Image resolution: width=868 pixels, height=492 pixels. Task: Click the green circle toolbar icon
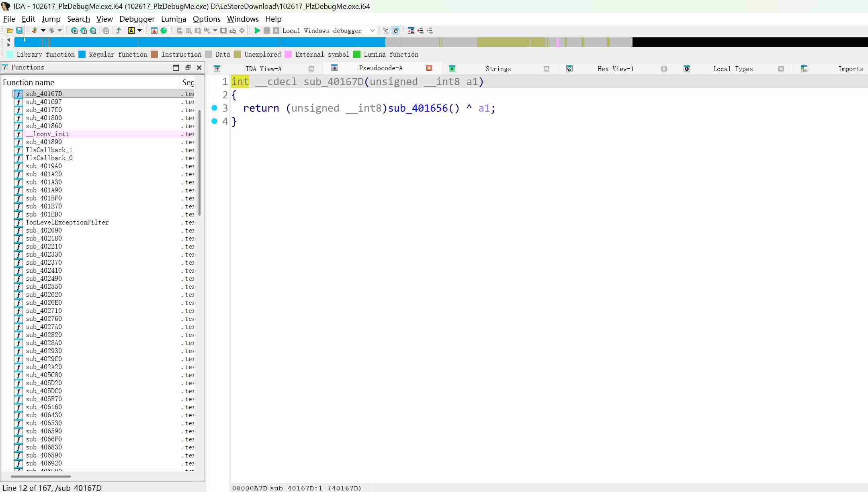click(x=164, y=31)
